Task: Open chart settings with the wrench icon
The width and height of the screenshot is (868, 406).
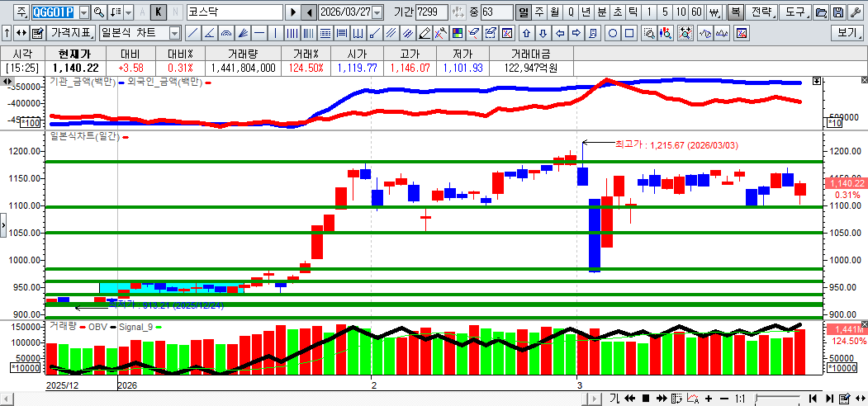Action: [x=856, y=12]
